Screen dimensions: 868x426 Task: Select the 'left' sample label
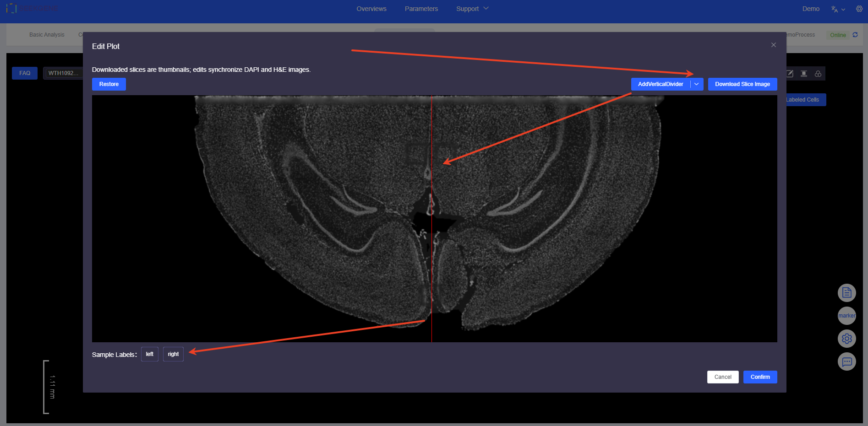tap(149, 354)
